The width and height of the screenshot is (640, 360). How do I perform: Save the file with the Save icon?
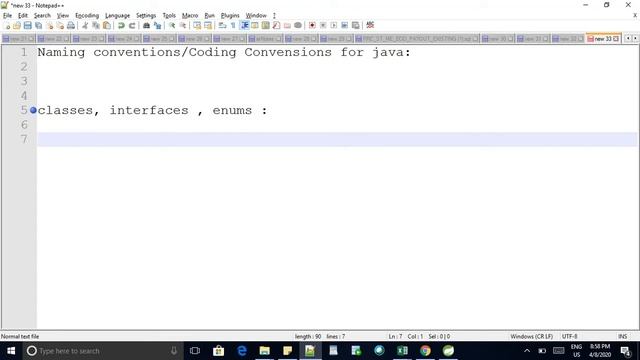point(28,25)
